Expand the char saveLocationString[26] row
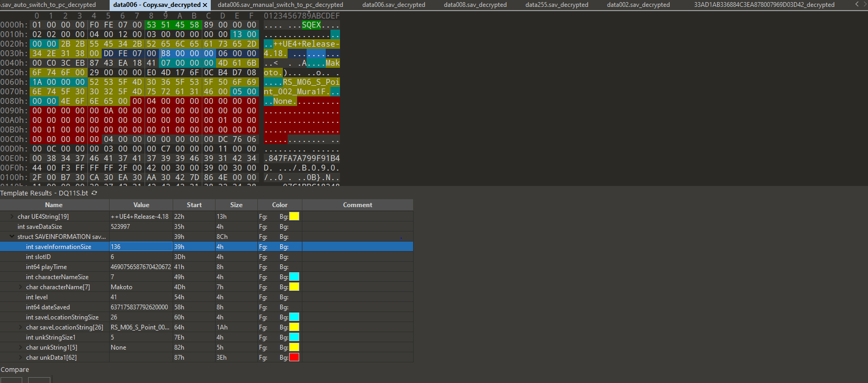 20,327
